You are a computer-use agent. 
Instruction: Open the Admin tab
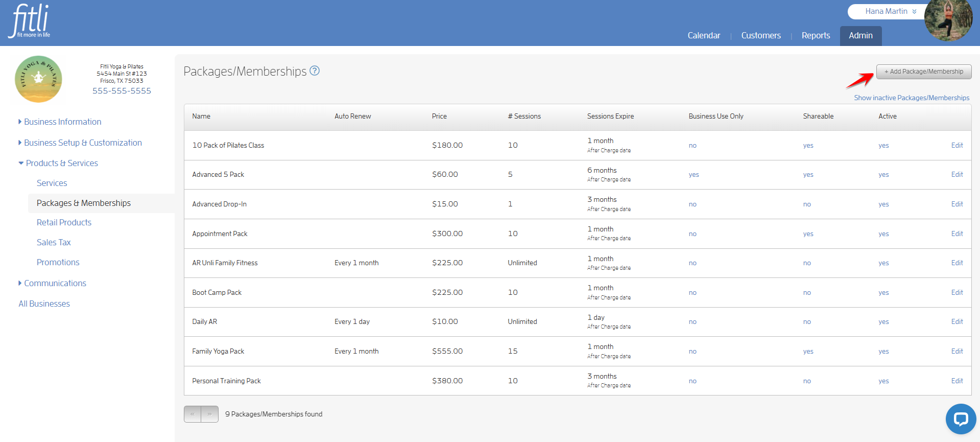click(x=861, y=36)
